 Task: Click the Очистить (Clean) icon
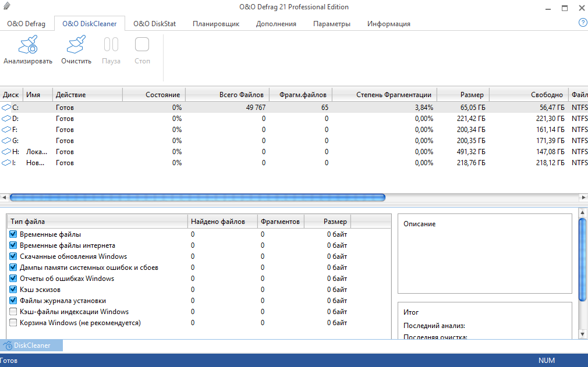point(76,45)
